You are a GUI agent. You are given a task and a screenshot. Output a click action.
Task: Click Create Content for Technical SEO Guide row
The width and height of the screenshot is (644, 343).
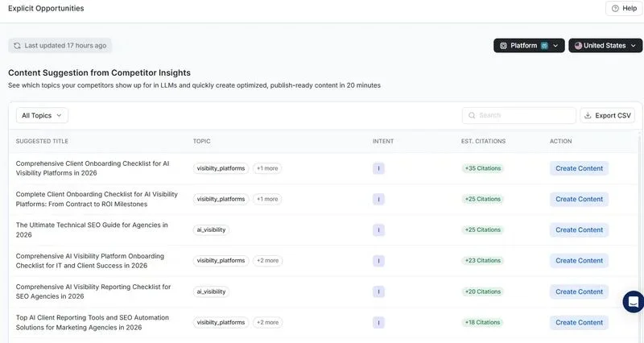tap(579, 230)
